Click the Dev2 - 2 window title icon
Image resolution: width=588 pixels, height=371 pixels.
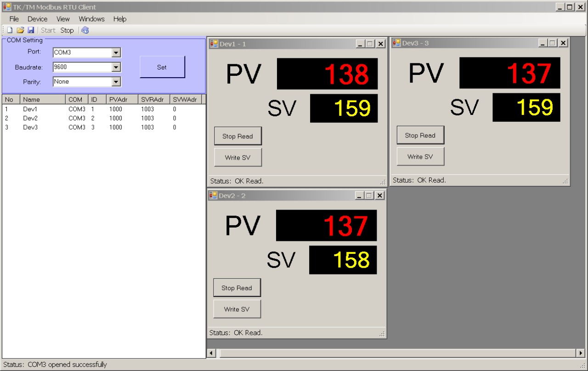(x=212, y=195)
